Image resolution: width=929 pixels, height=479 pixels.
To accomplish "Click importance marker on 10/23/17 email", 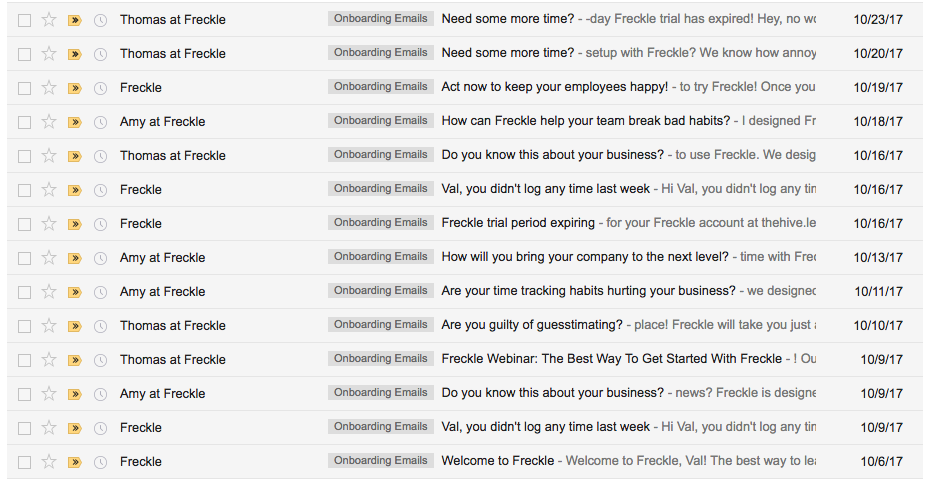I will click(75, 20).
